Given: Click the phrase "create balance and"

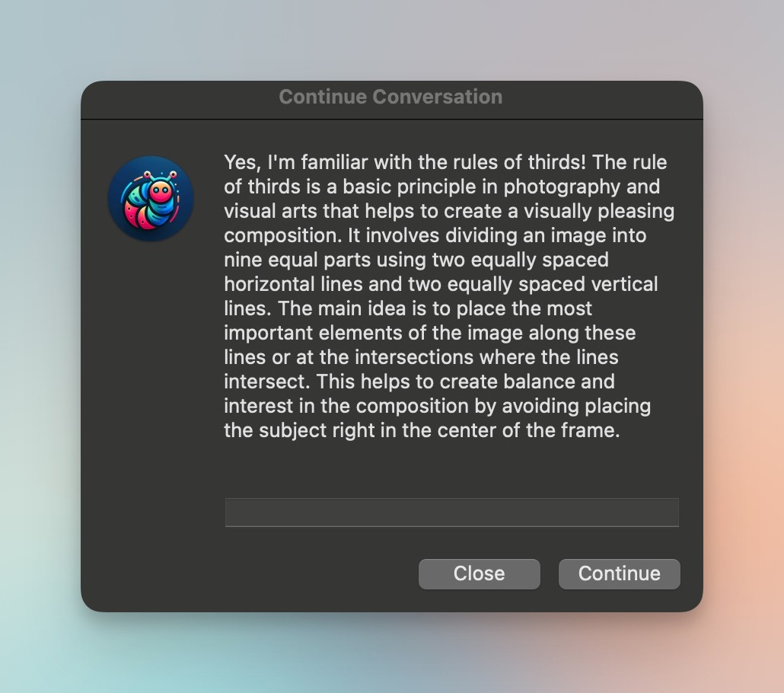Looking at the screenshot, I should [x=527, y=382].
